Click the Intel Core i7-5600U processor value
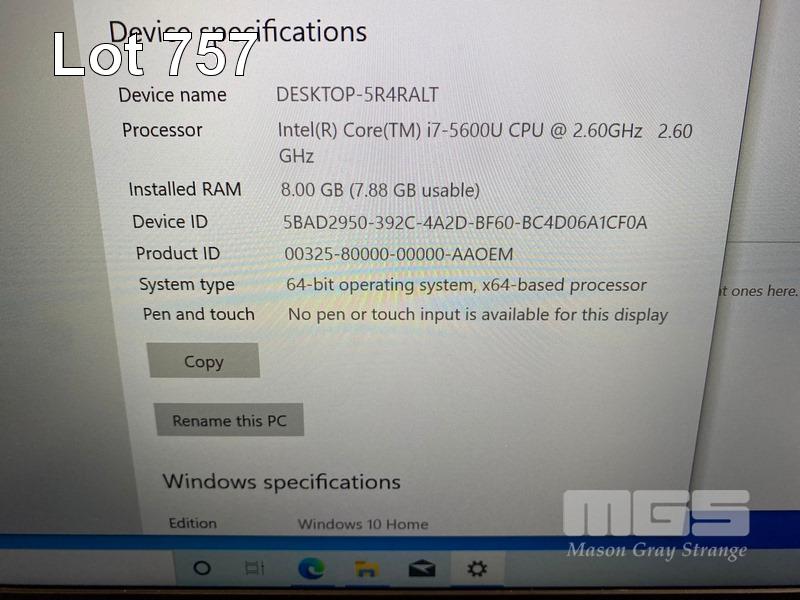This screenshot has height=600, width=800. (x=485, y=143)
